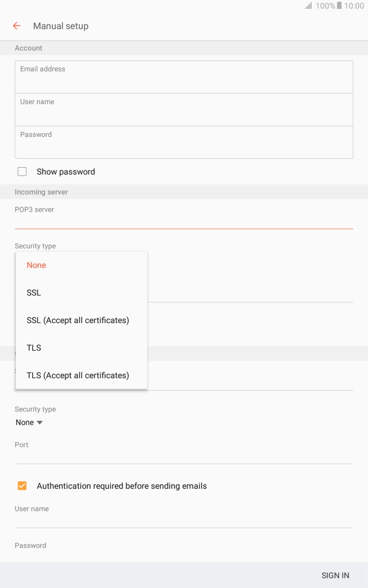Toggle the Show password checkbox
Screen dimensions: 368x588
(x=22, y=172)
